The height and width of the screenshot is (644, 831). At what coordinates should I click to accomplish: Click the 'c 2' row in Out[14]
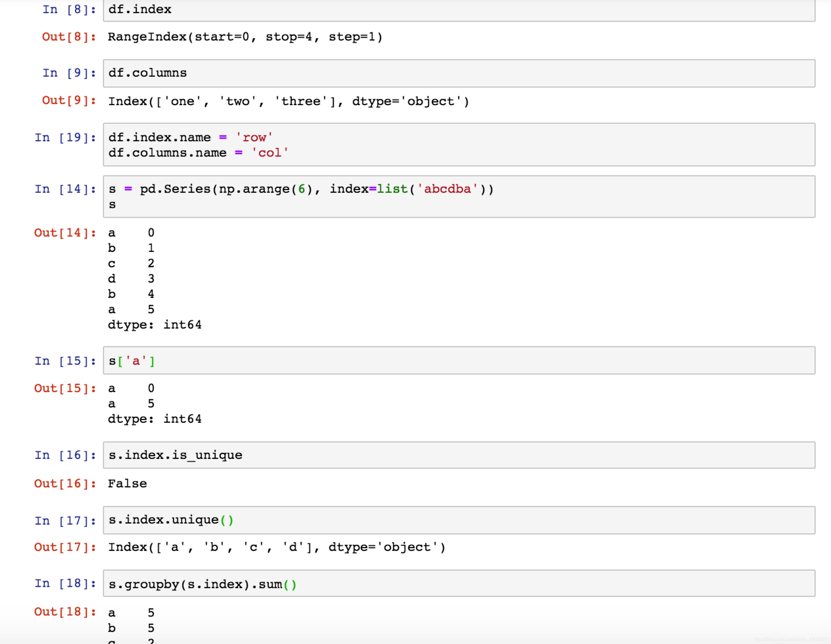[x=131, y=263]
